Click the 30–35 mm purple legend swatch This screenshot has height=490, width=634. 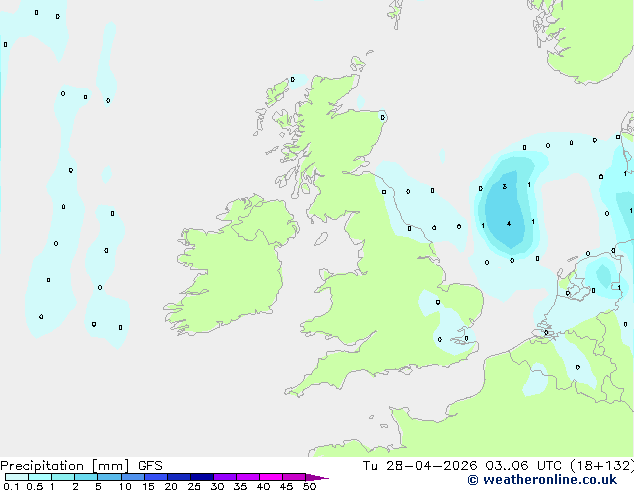click(224, 477)
